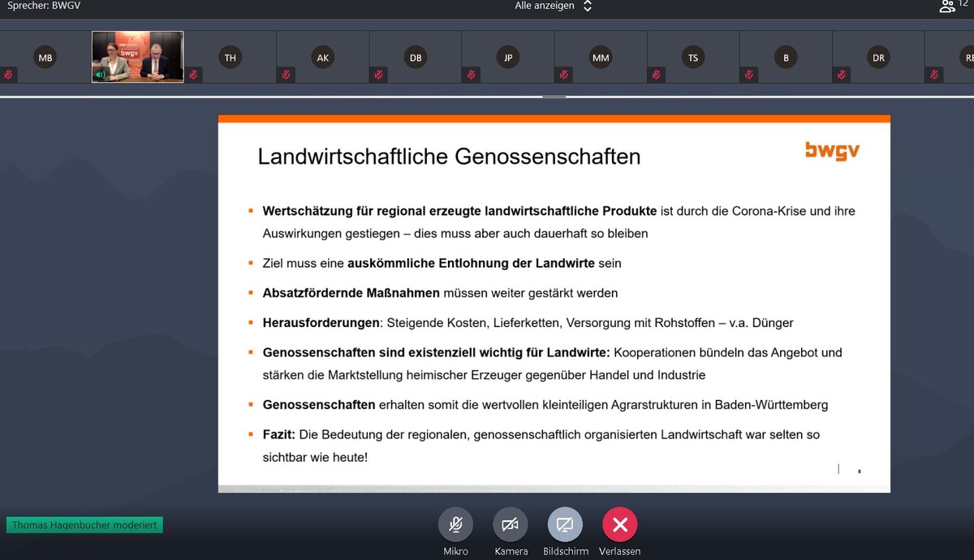The image size is (974, 560).
Task: Leave the meeting via Verlassen button
Action: (620, 525)
